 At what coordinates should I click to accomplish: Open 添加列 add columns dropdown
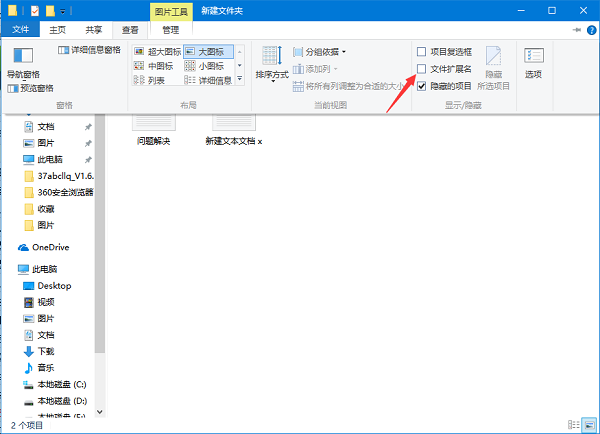315,69
